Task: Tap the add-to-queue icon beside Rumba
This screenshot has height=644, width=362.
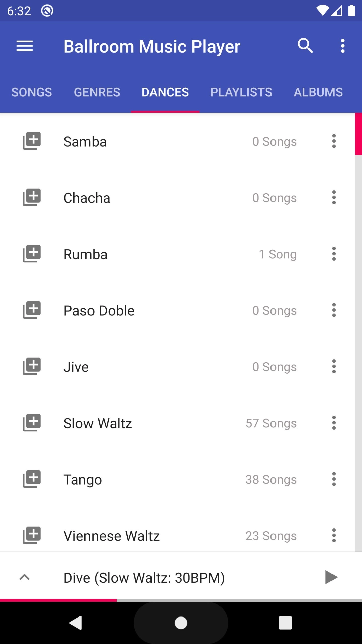Action: [32, 254]
